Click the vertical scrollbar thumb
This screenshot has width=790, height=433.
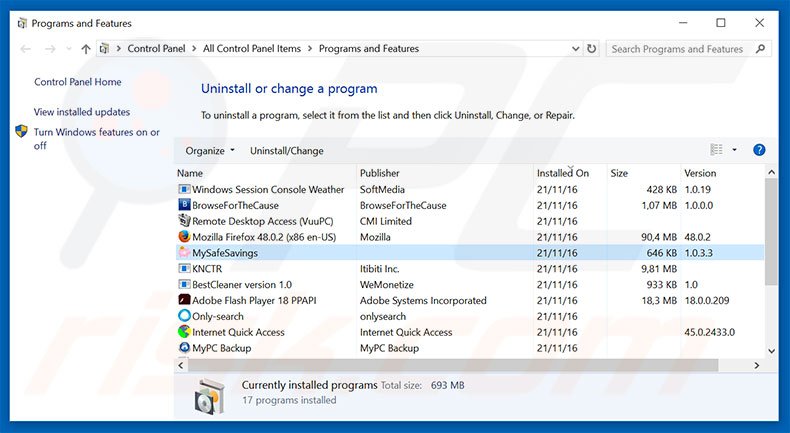771,232
